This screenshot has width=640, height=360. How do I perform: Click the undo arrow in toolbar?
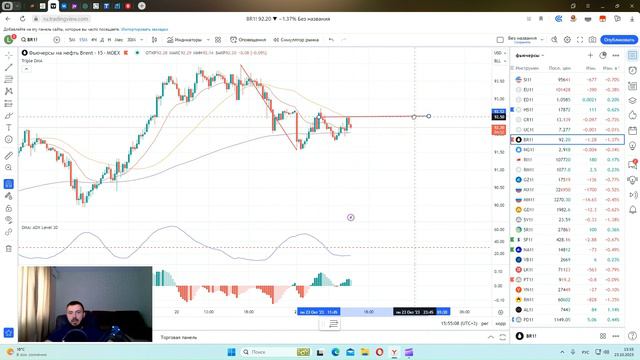pos(331,40)
